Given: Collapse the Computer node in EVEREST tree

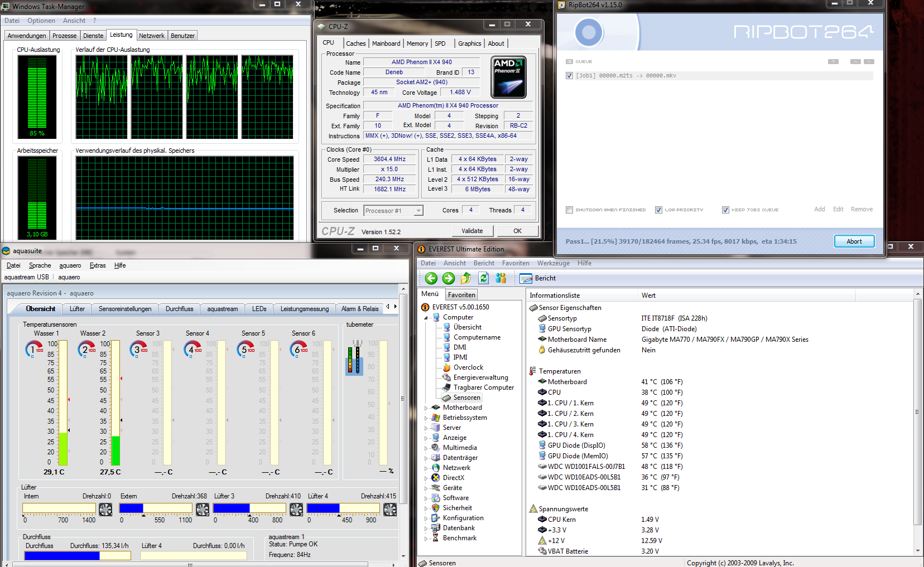Looking at the screenshot, I should tap(426, 318).
